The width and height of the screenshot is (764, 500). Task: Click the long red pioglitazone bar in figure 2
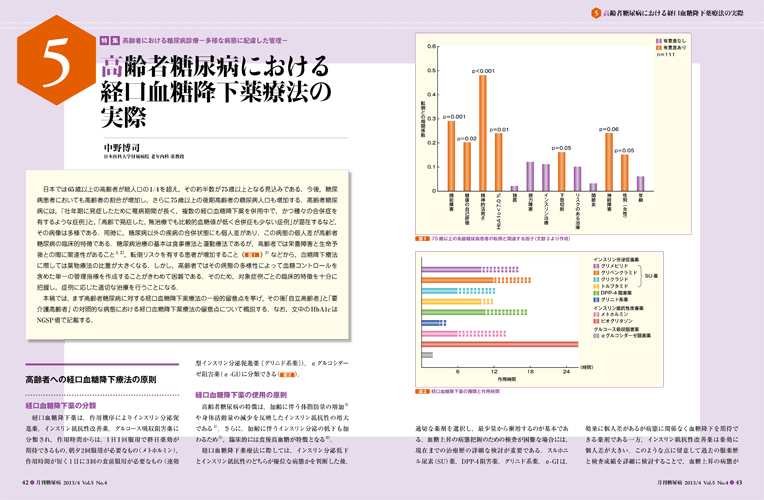pos(500,345)
